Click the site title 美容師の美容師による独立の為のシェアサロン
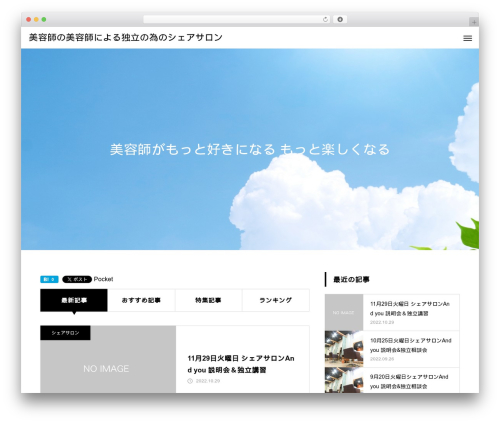 coord(125,37)
